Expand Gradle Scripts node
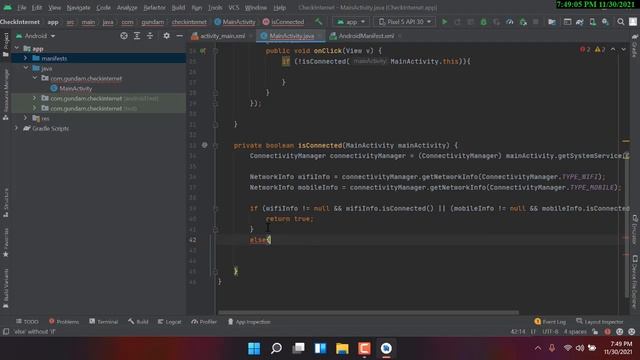 pyautogui.click(x=17, y=128)
